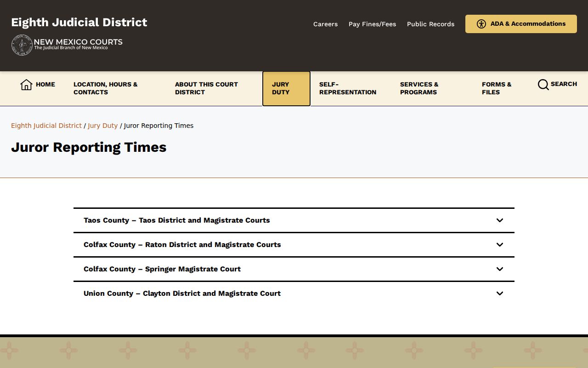Click Juror Reporting Times breadcrumb text
588x368 pixels.
158,126
